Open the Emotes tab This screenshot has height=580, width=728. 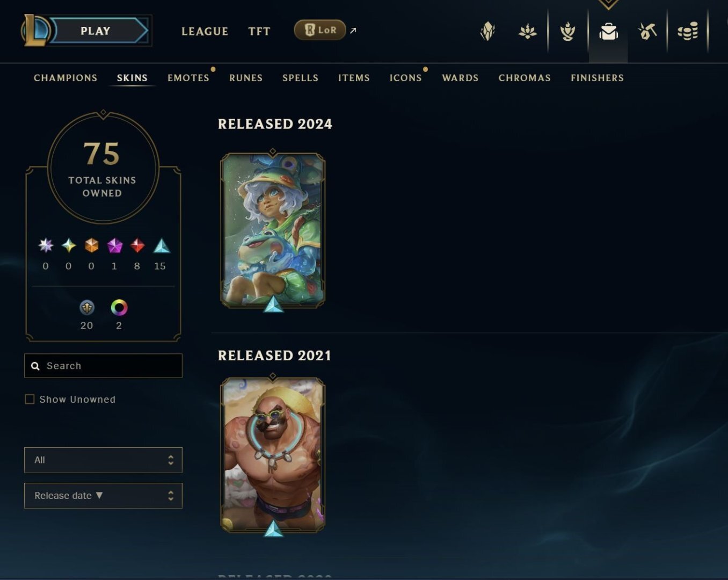coord(188,78)
